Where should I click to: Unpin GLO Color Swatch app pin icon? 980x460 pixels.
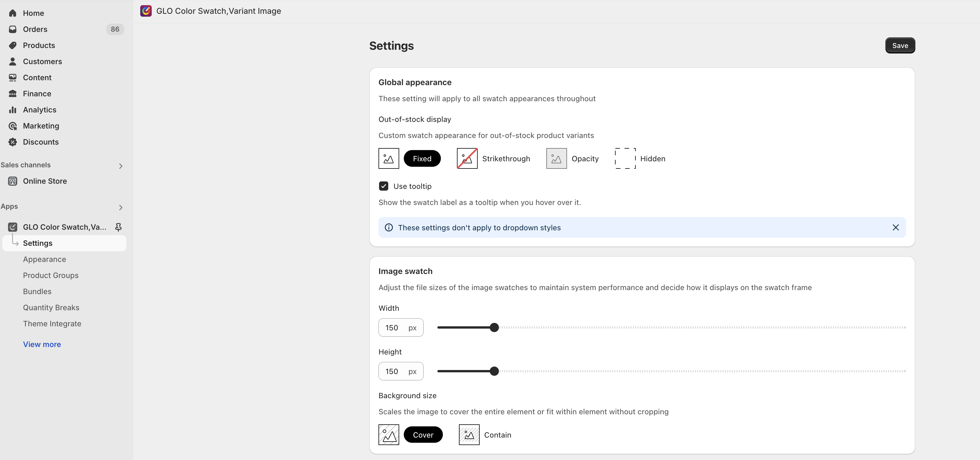[x=118, y=227]
